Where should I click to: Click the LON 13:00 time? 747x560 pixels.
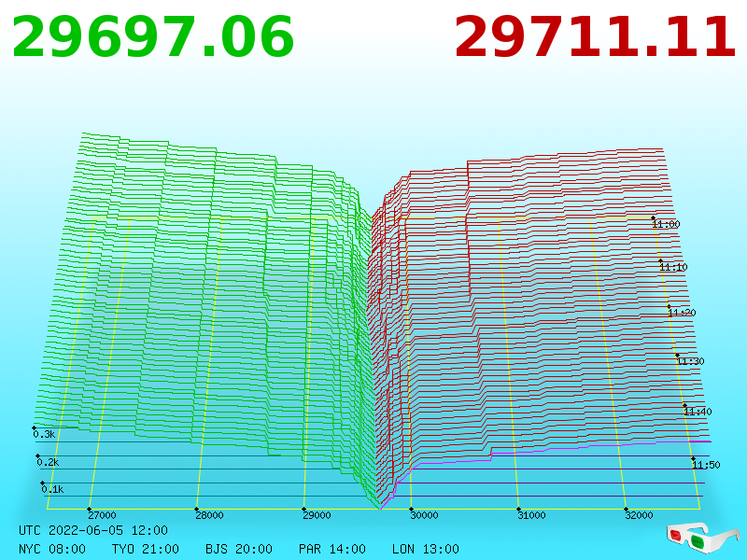coord(426,549)
